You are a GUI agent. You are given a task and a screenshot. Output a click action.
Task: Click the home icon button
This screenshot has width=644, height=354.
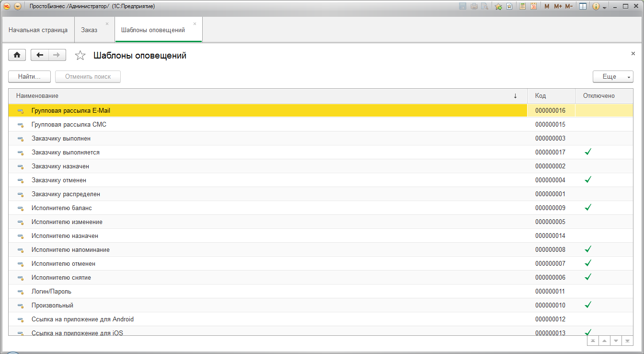pyautogui.click(x=17, y=55)
